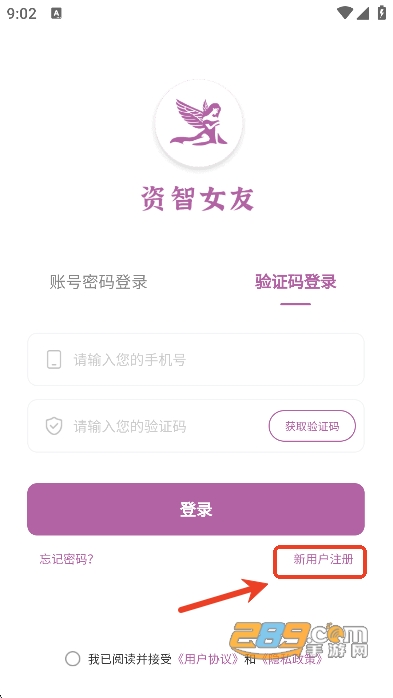Tap the battery charging icon

[x=381, y=12]
